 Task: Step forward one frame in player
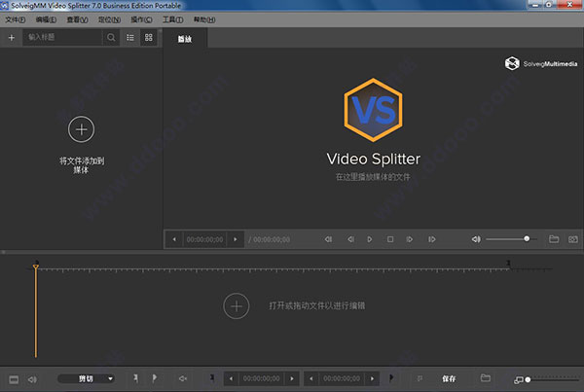tap(410, 239)
